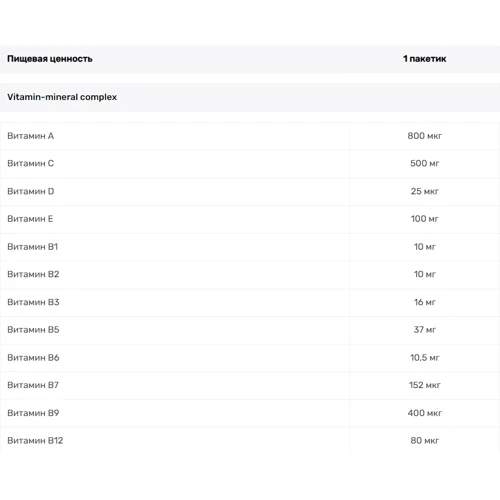
Task: Click the 25 мкг value
Action: click(x=424, y=191)
